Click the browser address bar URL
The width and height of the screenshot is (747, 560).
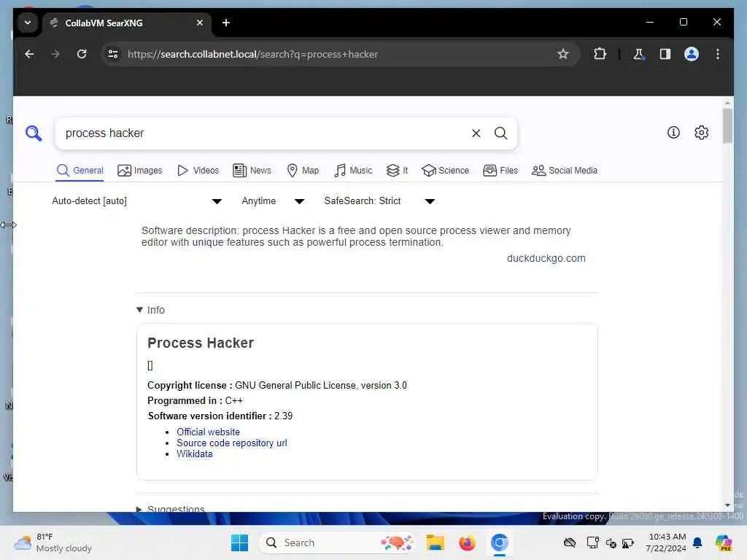[x=252, y=54]
